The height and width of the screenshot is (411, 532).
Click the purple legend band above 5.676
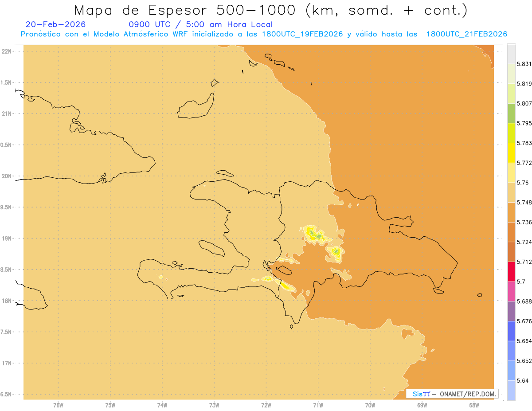[511, 311]
